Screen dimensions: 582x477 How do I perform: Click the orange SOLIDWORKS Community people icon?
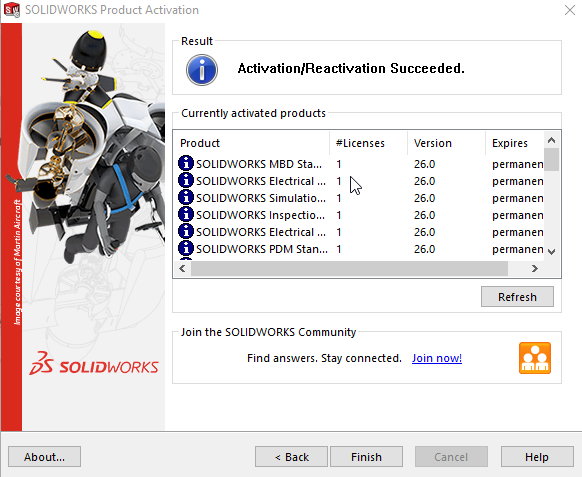[x=534, y=358]
